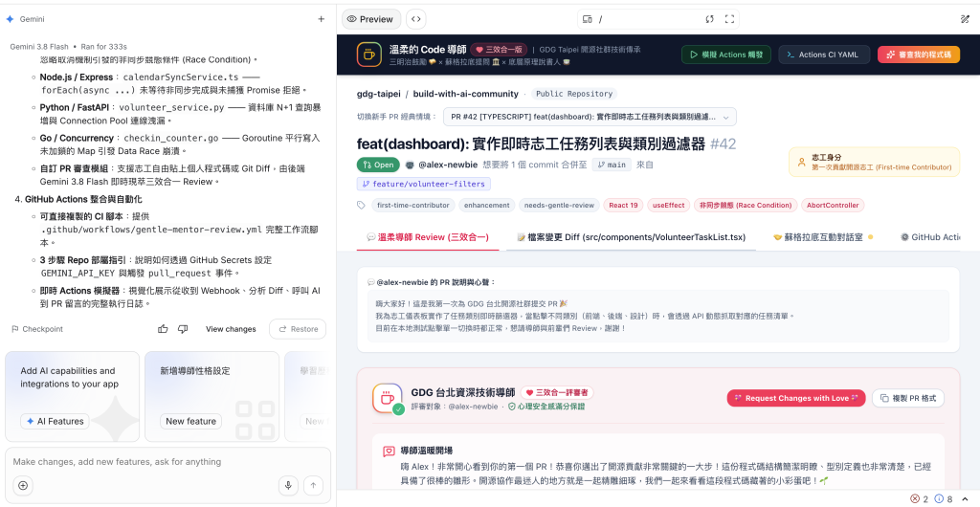The image size is (980, 507).
Task: Open 檔案變更 Diff tab
Action: point(632,237)
